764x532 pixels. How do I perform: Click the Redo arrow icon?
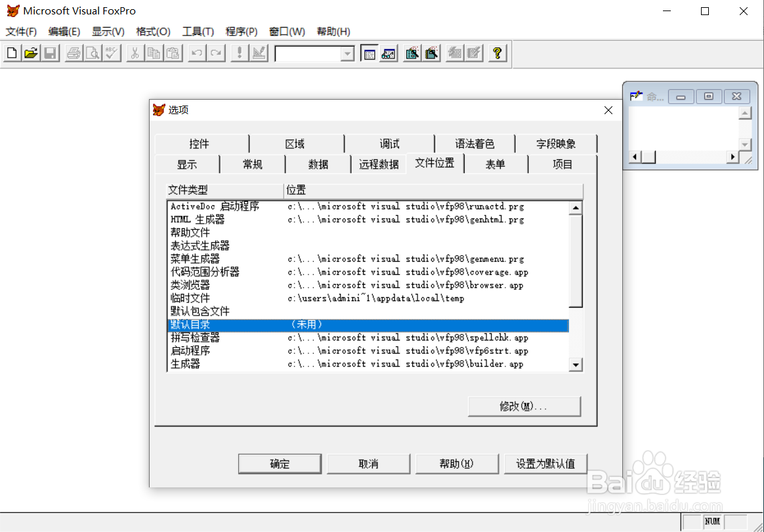point(216,53)
